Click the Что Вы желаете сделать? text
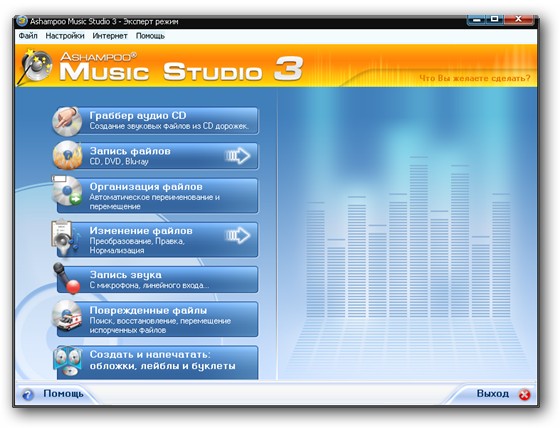Viewport: 560px width, 428px height. tap(475, 78)
